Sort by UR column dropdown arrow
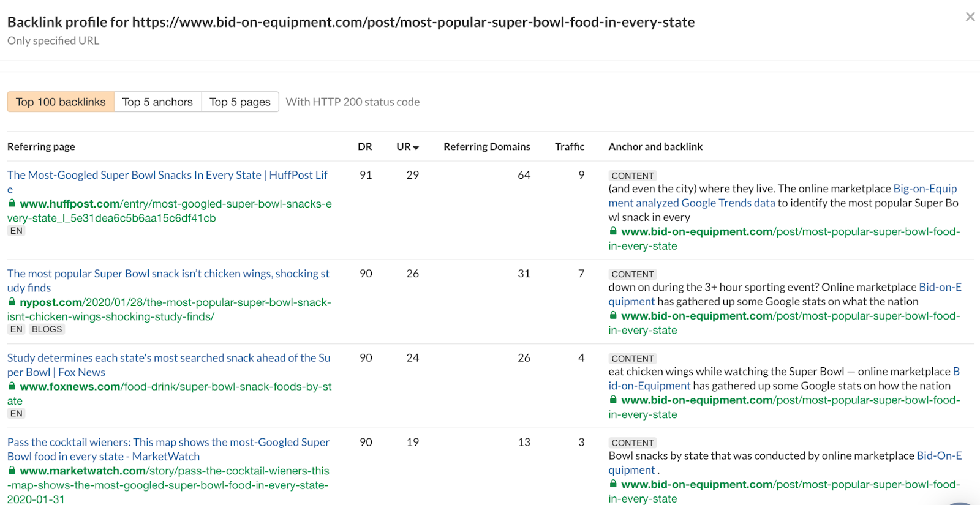 click(x=416, y=148)
